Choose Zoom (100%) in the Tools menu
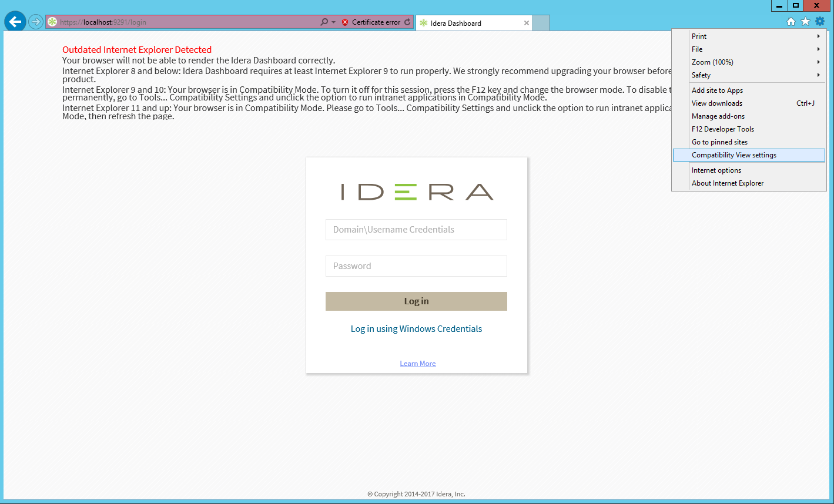This screenshot has height=504, width=834. [x=749, y=62]
